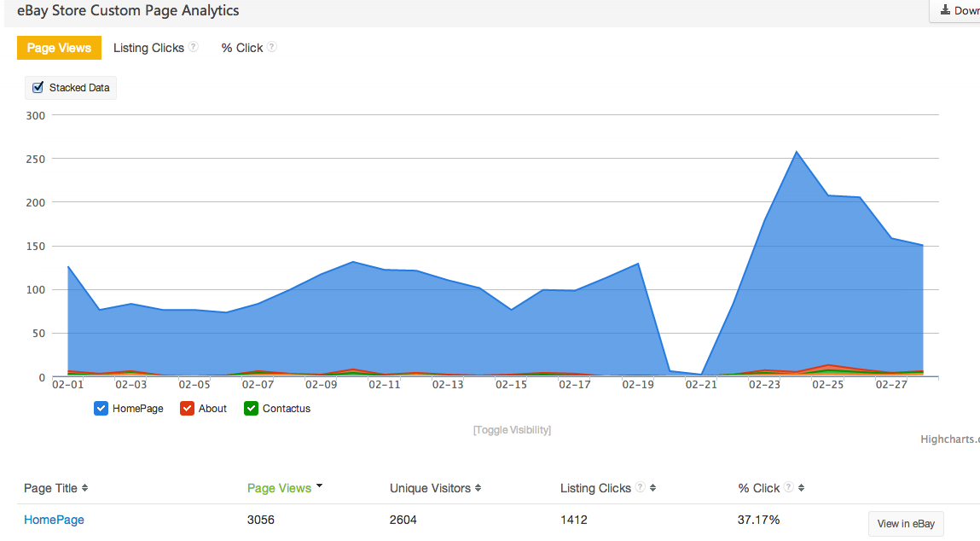This screenshot has height=541, width=980.
Task: Sort by % Click using sort arrows
Action: (801, 488)
